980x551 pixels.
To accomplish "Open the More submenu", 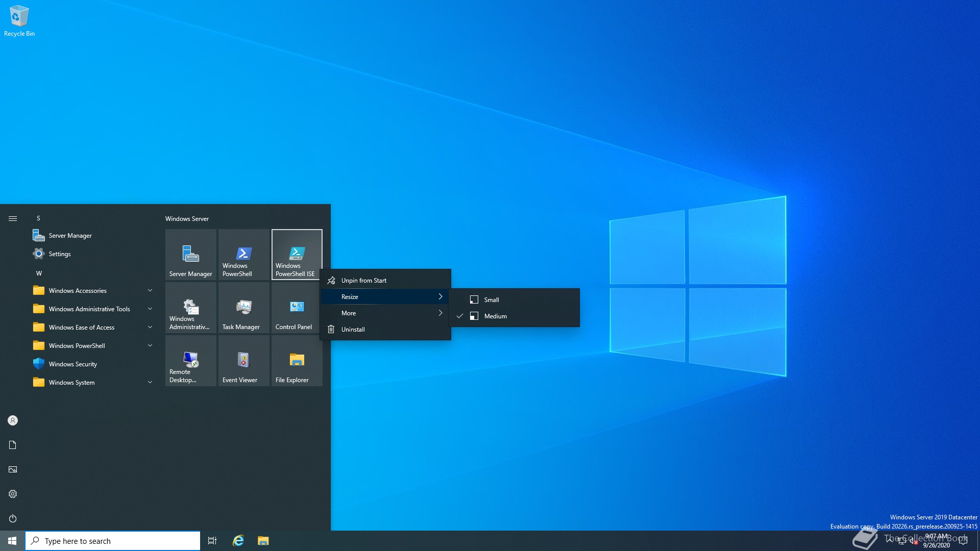I will [385, 313].
